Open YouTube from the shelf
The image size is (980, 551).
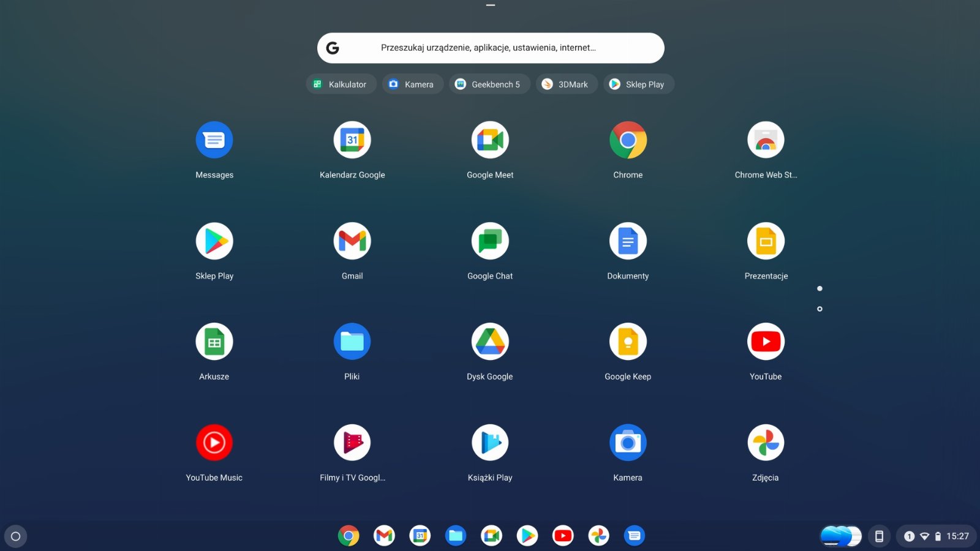(x=563, y=536)
